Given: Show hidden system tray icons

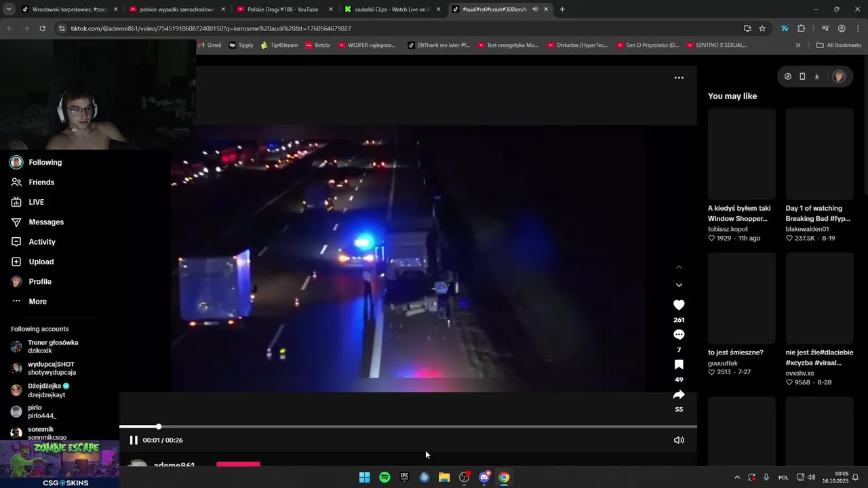Looking at the screenshot, I should coord(737,477).
